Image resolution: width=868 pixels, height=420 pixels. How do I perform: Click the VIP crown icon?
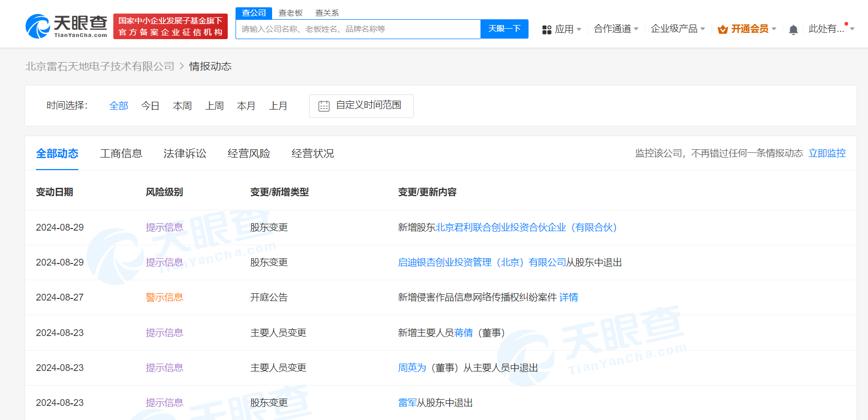click(x=723, y=29)
